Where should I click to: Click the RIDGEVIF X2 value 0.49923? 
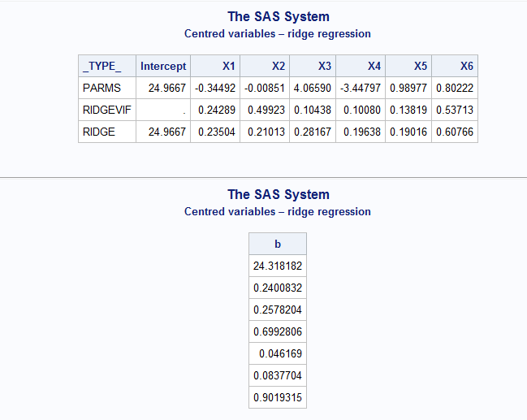coord(266,110)
